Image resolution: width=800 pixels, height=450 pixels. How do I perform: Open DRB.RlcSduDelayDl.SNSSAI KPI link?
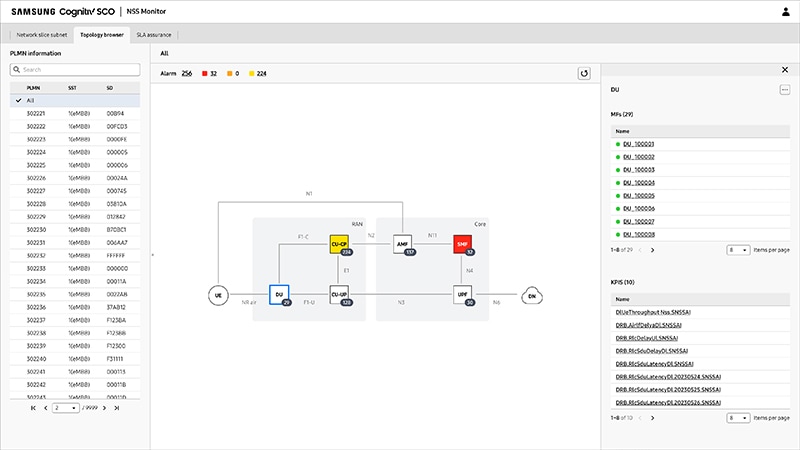click(652, 351)
